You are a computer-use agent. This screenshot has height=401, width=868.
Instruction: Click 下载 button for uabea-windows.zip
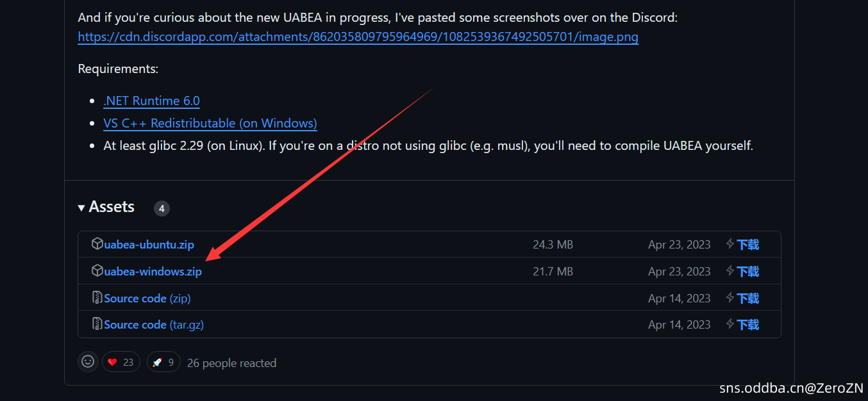pyautogui.click(x=747, y=272)
